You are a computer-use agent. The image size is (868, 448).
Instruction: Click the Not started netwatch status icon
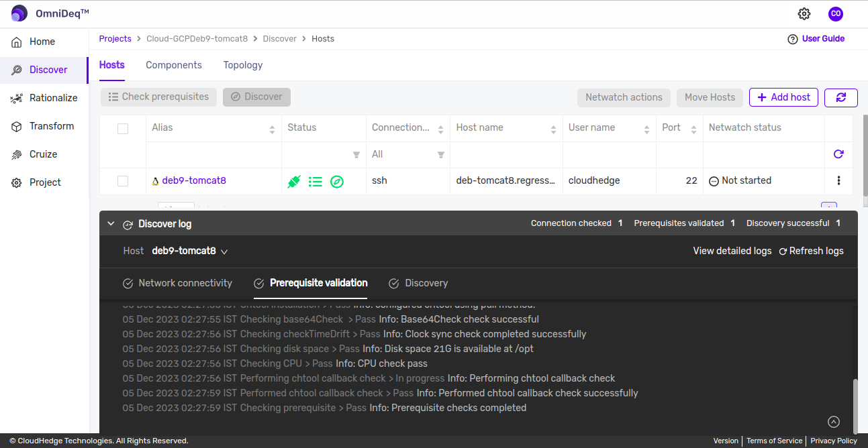(714, 181)
